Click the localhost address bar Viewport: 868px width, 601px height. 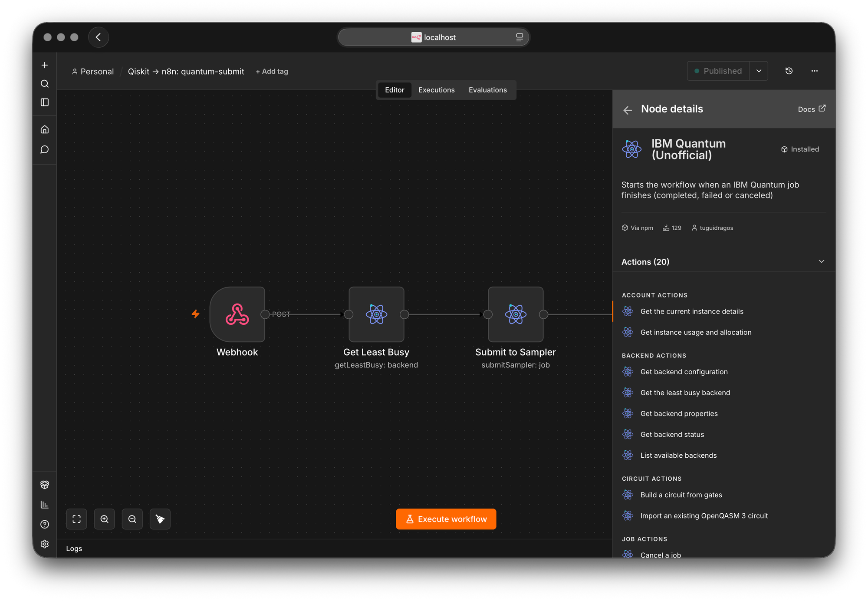(x=434, y=37)
